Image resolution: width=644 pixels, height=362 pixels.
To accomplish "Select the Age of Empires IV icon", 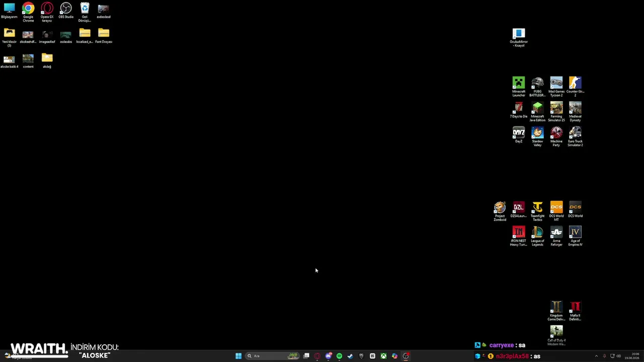I will (x=575, y=236).
